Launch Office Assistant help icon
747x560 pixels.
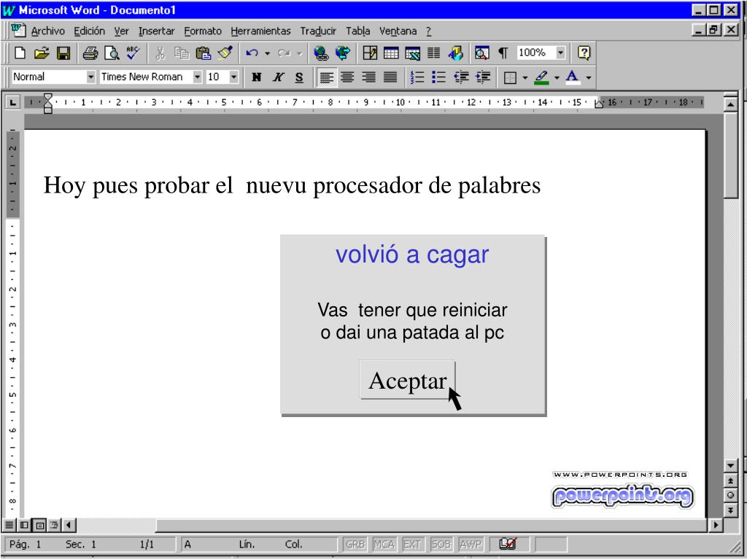tap(584, 52)
